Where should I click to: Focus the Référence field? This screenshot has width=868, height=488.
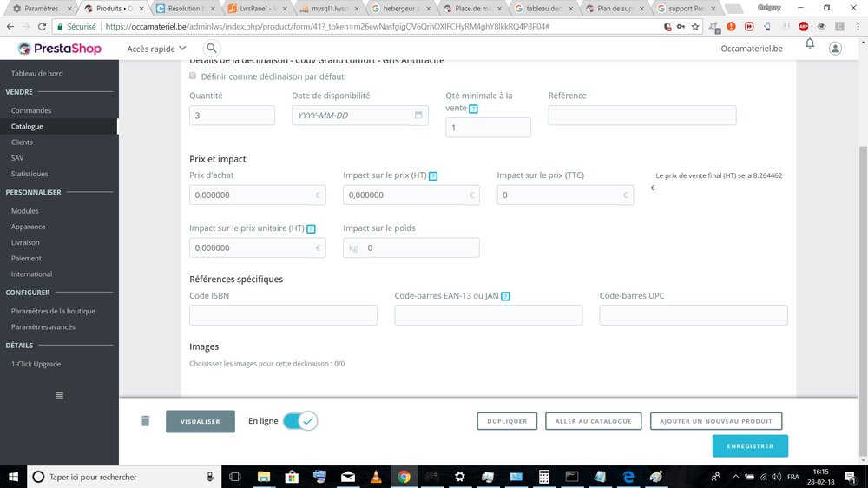(x=642, y=115)
